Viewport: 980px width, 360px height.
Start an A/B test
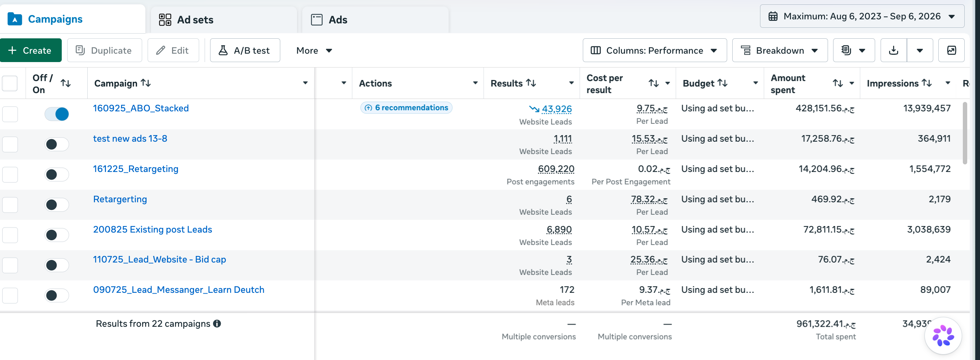[245, 50]
